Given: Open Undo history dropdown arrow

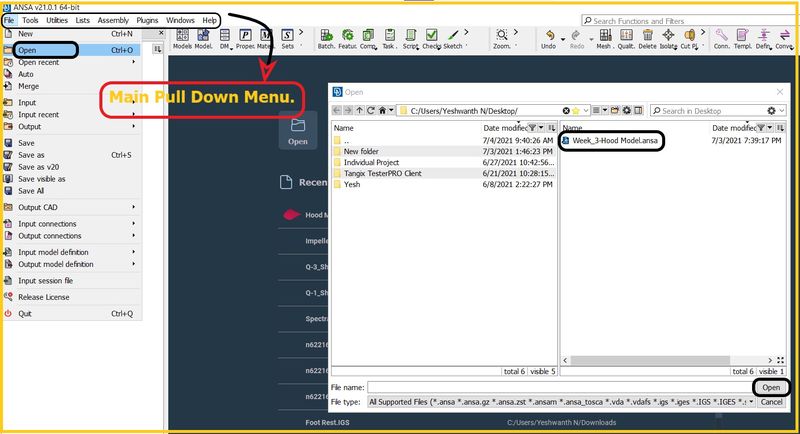Looking at the screenshot, I should (563, 39).
